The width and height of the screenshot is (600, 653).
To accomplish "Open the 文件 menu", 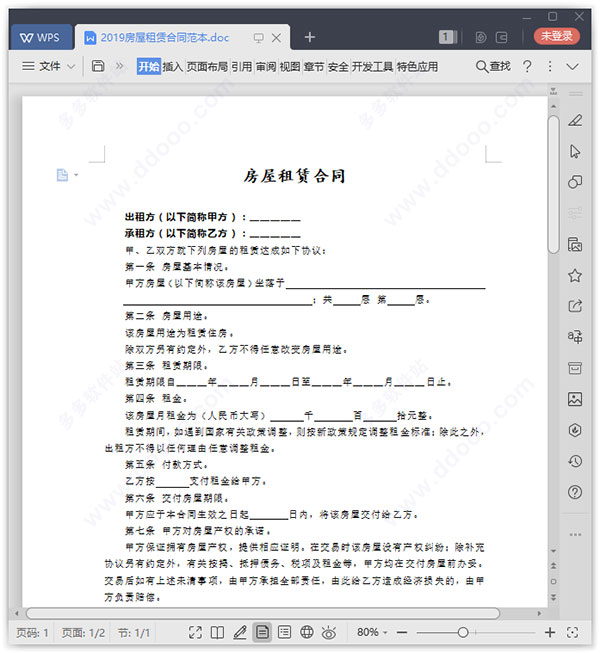I will pyautogui.click(x=41, y=66).
